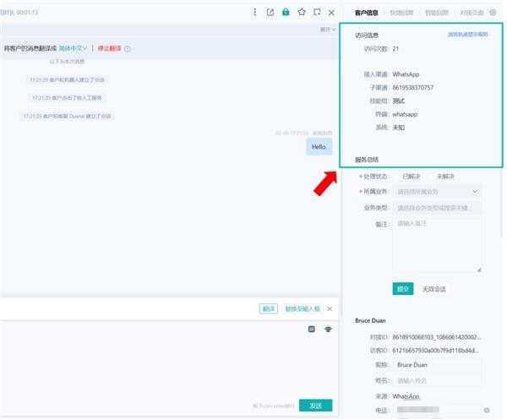The width and height of the screenshot is (507, 420).
Task: Click the round icon beside phone field
Action: pos(487,411)
